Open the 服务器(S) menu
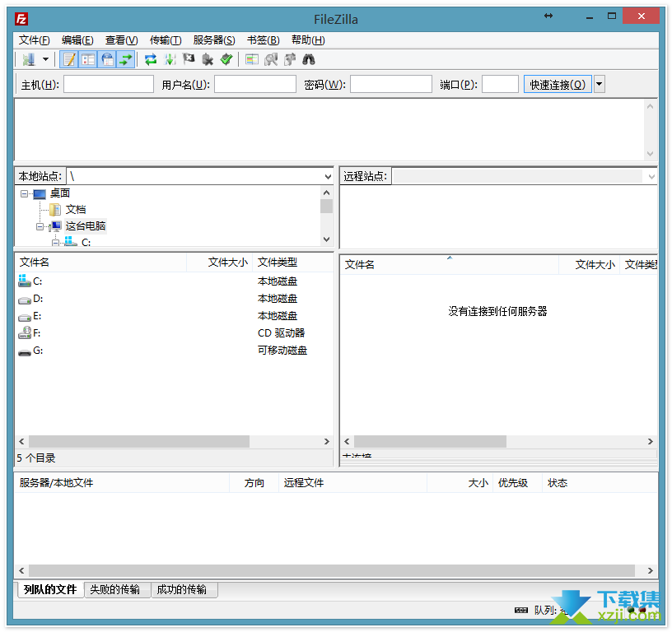 tap(214, 40)
